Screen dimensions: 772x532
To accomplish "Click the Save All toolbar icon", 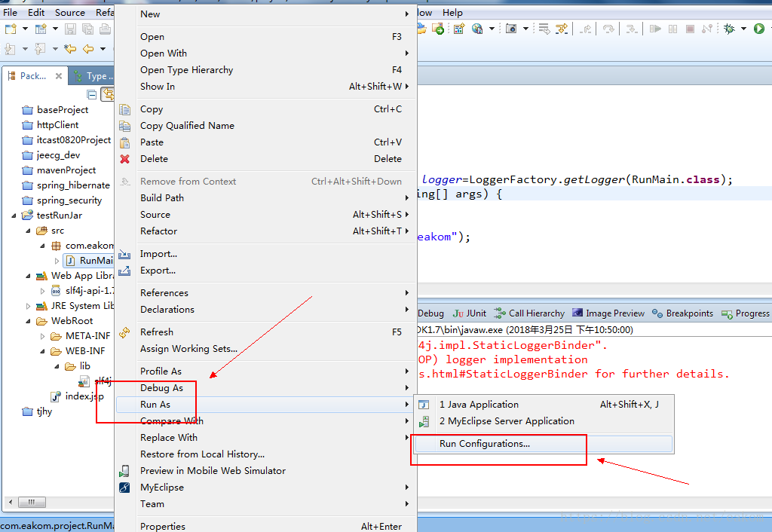I will (87, 29).
